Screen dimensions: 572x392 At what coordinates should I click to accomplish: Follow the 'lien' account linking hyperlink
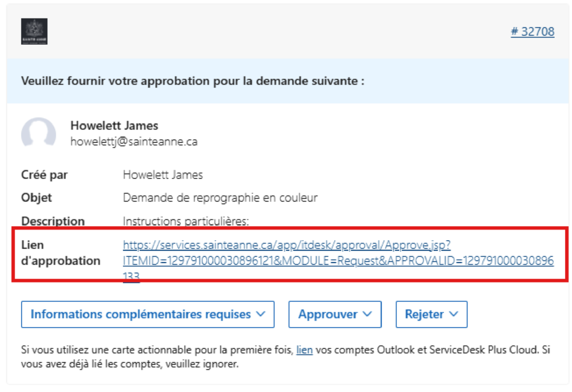[x=304, y=351]
